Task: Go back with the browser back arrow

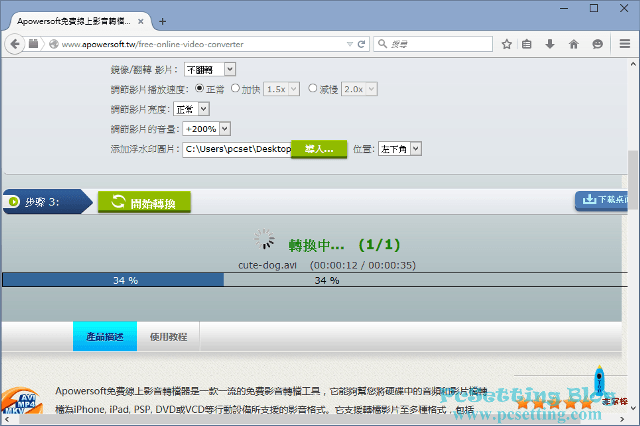Action: [15, 44]
